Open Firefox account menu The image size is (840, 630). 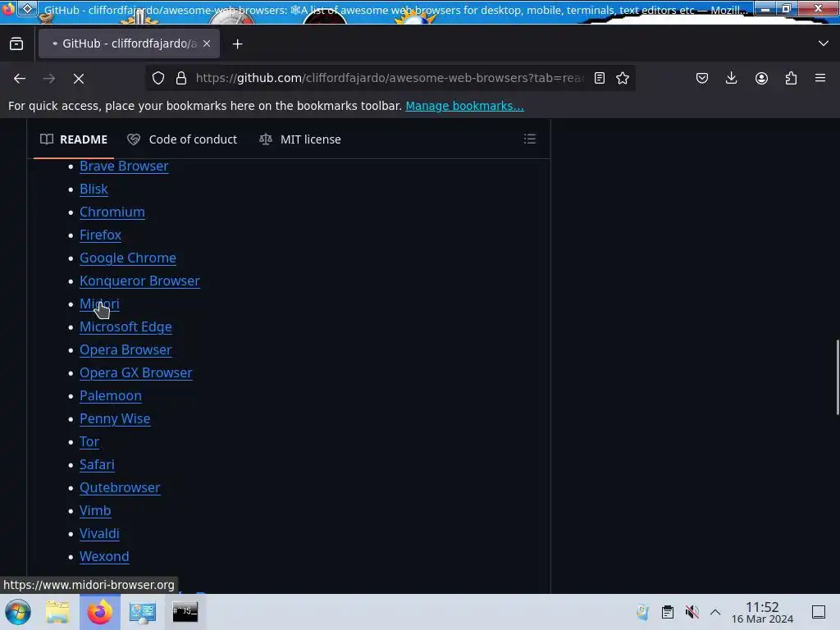click(x=761, y=78)
